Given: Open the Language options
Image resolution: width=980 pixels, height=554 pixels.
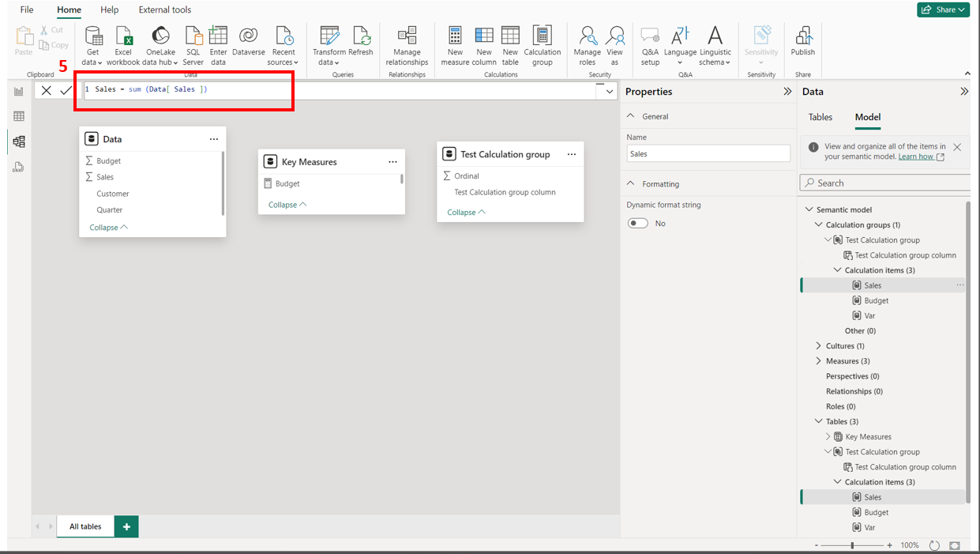Looking at the screenshot, I should [x=680, y=46].
